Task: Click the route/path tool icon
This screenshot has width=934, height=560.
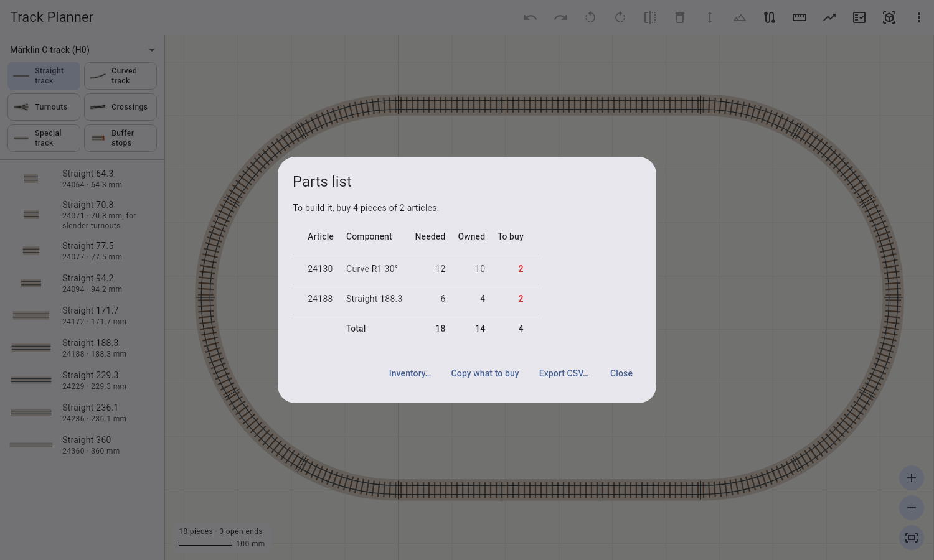Action: pos(770,17)
